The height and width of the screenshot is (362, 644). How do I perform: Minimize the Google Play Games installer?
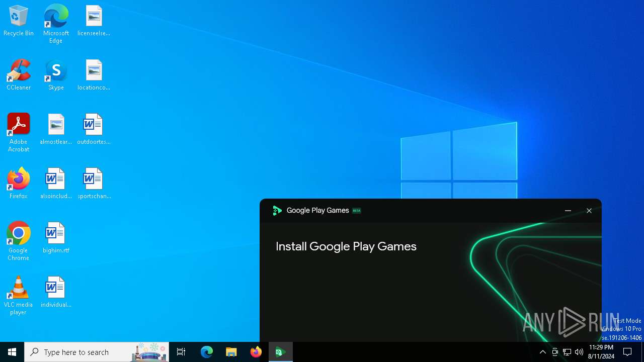(568, 211)
